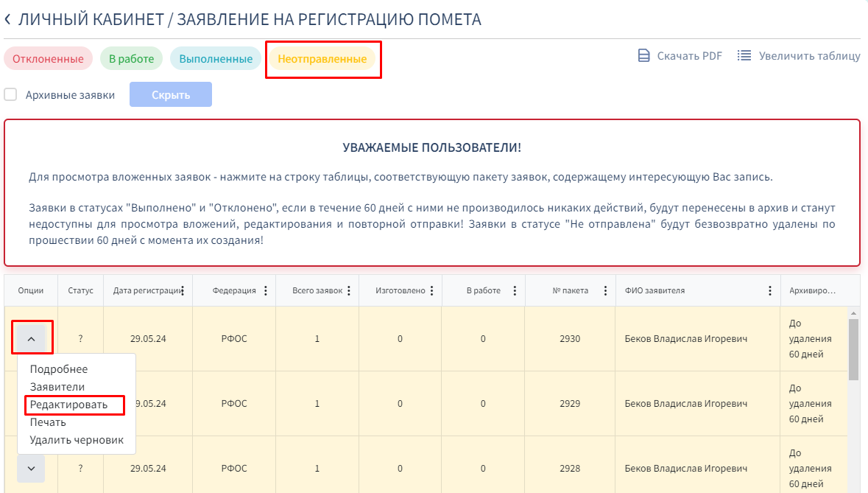This screenshot has height=493, width=868.
Task: Expand options dropdown for package 2928
Action: [x=31, y=468]
